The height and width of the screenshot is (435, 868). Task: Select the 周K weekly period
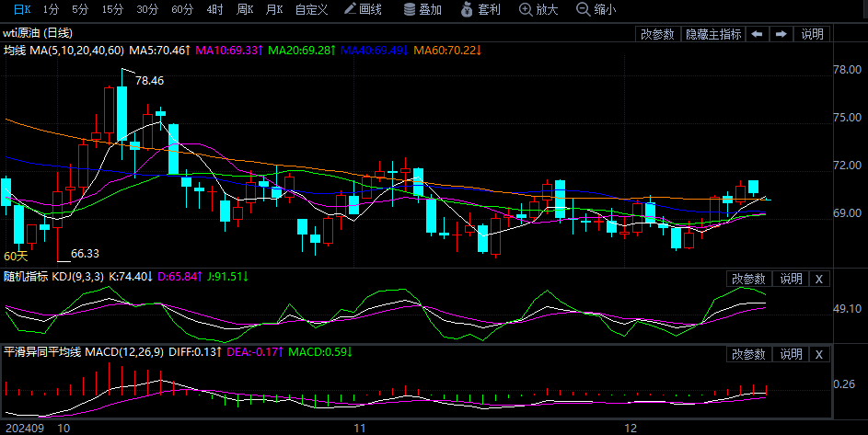pyautogui.click(x=244, y=10)
